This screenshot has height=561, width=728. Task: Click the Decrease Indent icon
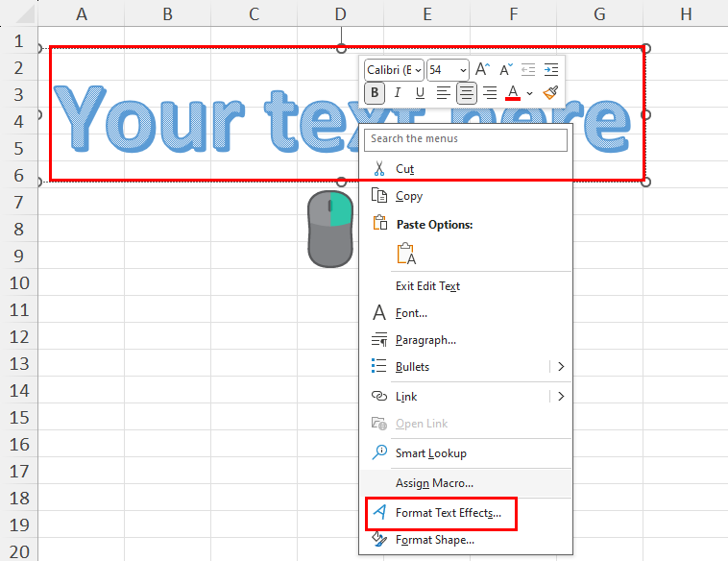pyautogui.click(x=528, y=70)
